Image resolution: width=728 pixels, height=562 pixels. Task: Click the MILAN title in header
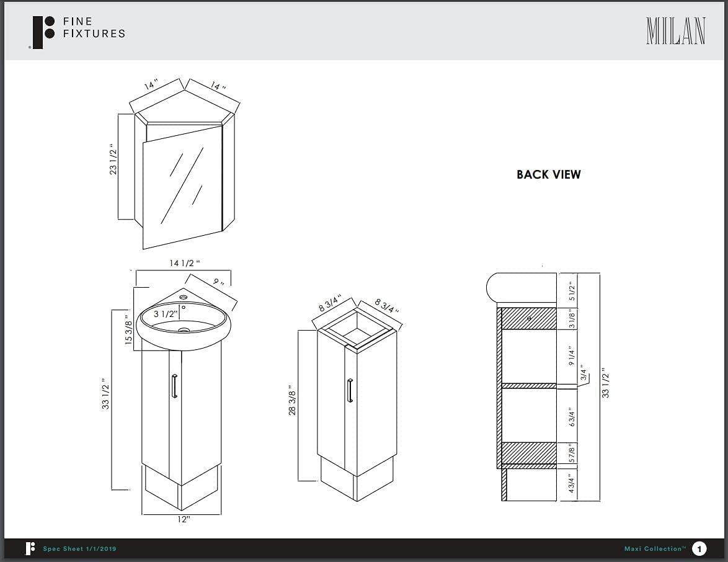(675, 31)
